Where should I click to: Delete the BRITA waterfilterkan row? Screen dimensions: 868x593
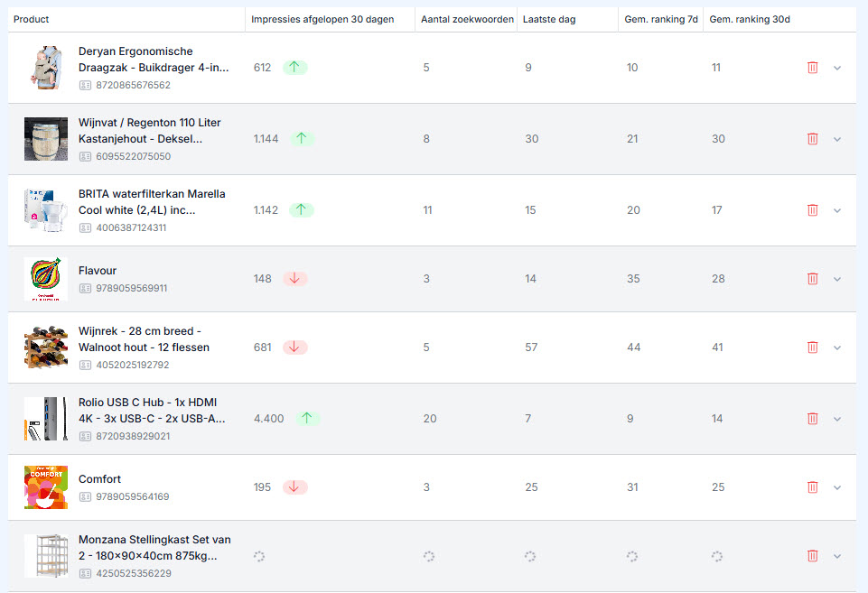[812, 210]
